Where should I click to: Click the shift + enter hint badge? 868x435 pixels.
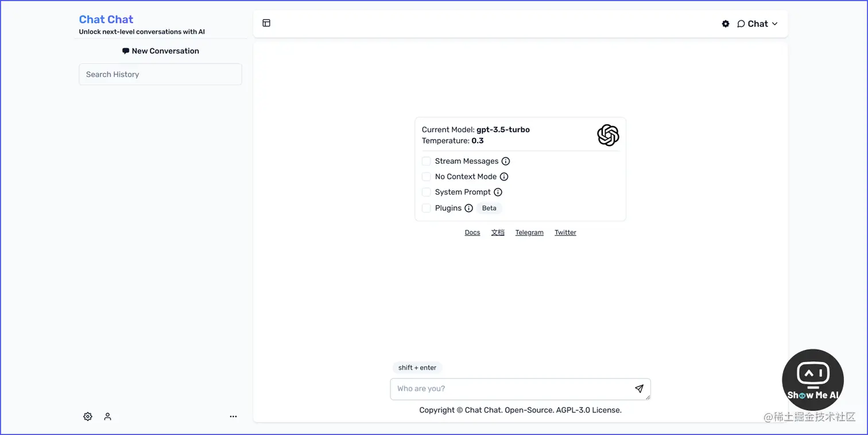417,368
